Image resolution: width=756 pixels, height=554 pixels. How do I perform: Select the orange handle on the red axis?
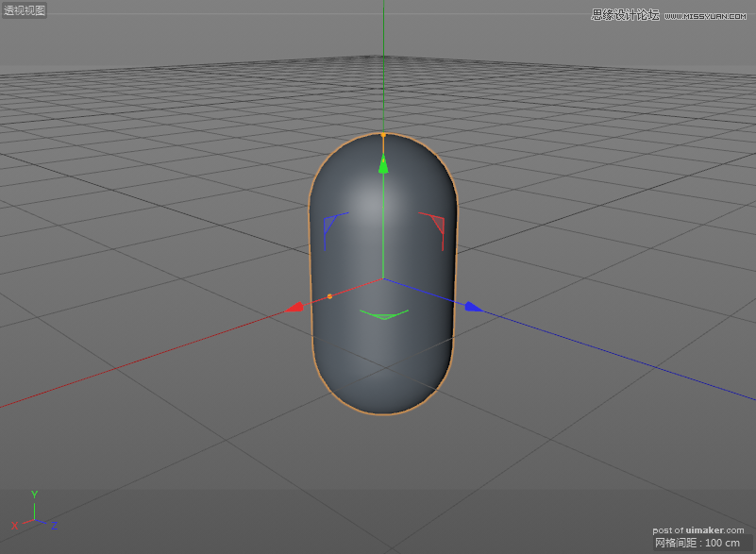point(329,296)
